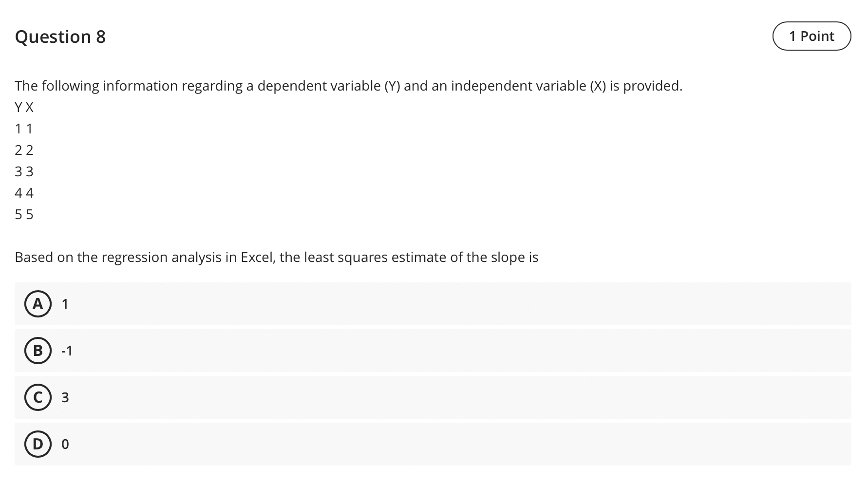Click the circled A icon
The width and height of the screenshot is (868, 484).
pos(38,304)
